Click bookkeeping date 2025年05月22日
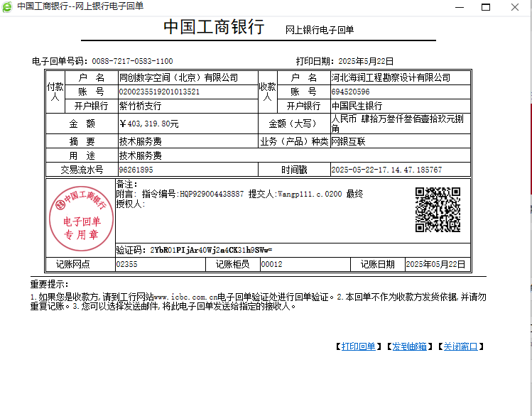The image size is (532, 416). tap(435, 264)
